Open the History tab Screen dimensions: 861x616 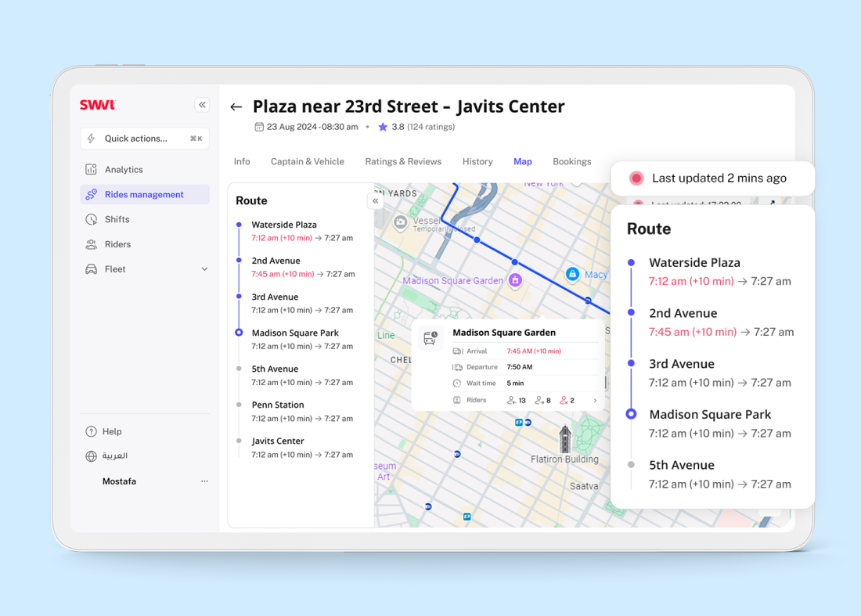pos(477,161)
